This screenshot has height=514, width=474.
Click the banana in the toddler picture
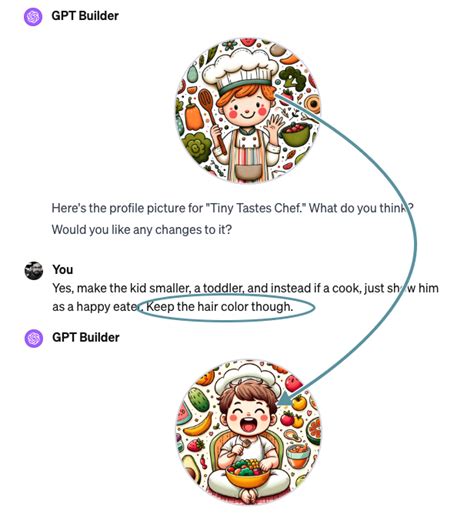[x=199, y=424]
